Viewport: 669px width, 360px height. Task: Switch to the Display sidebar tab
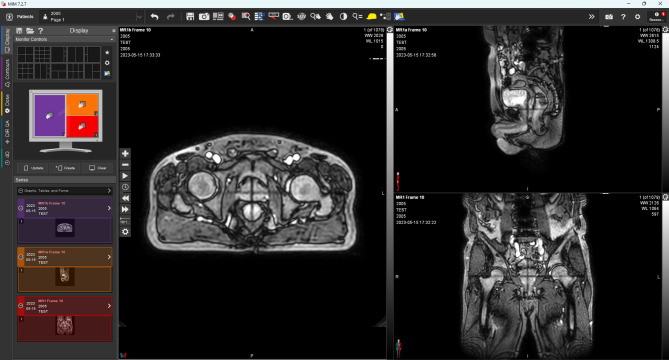tap(7, 41)
